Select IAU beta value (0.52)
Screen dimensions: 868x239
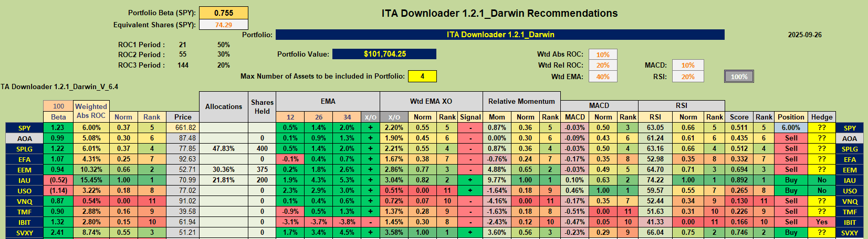pyautogui.click(x=58, y=180)
